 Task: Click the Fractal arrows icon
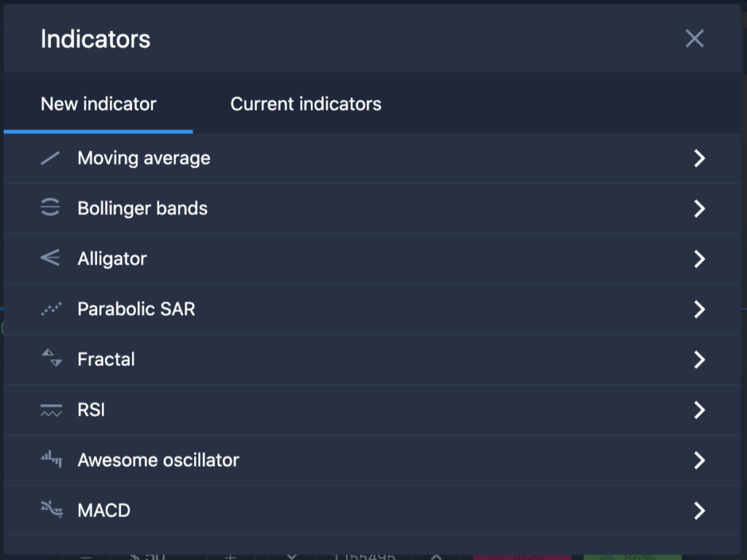tap(52, 357)
